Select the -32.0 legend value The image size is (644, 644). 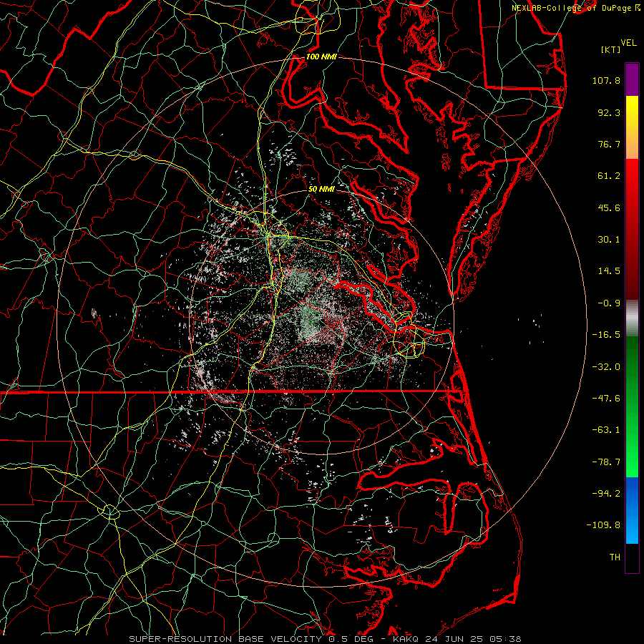(606, 367)
